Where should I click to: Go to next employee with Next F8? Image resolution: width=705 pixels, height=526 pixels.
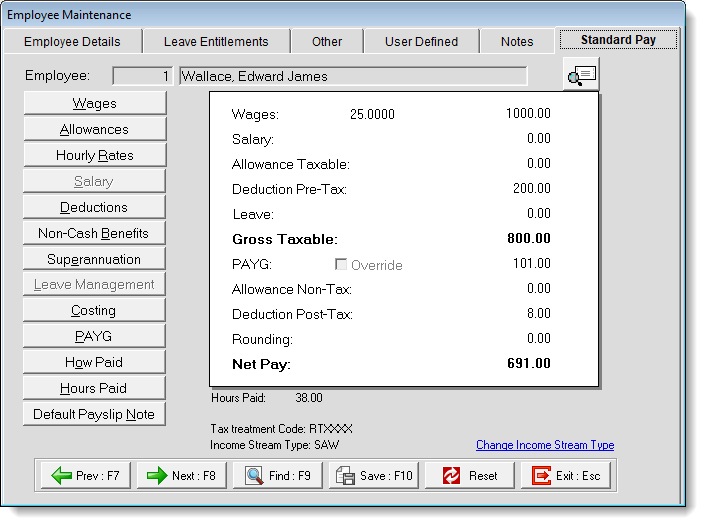coord(181,475)
